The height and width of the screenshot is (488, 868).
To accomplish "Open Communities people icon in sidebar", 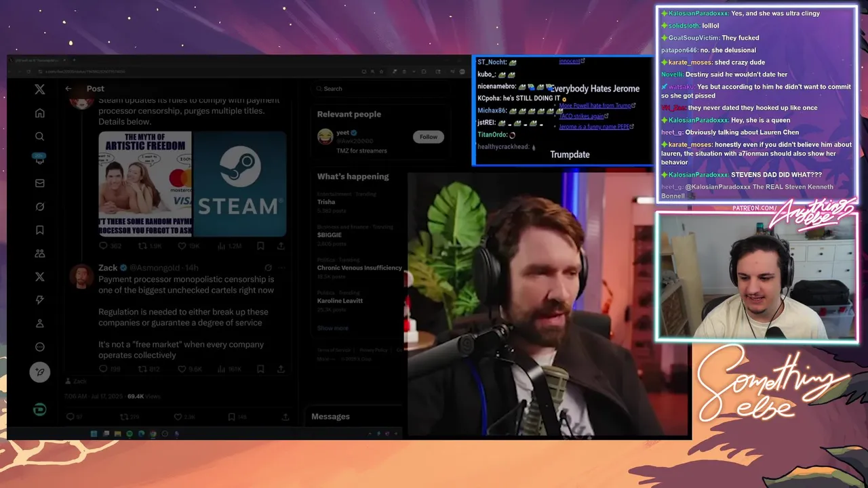I will pyautogui.click(x=39, y=253).
